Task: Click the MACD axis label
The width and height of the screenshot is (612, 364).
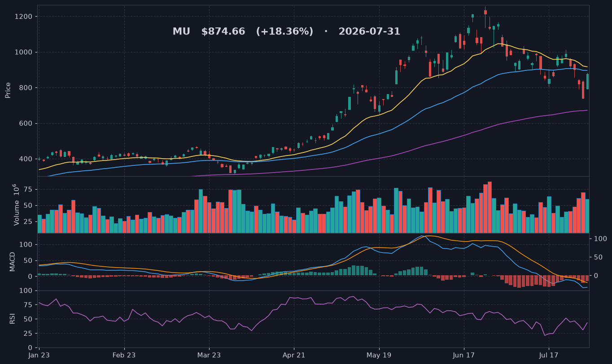Action: click(x=13, y=261)
